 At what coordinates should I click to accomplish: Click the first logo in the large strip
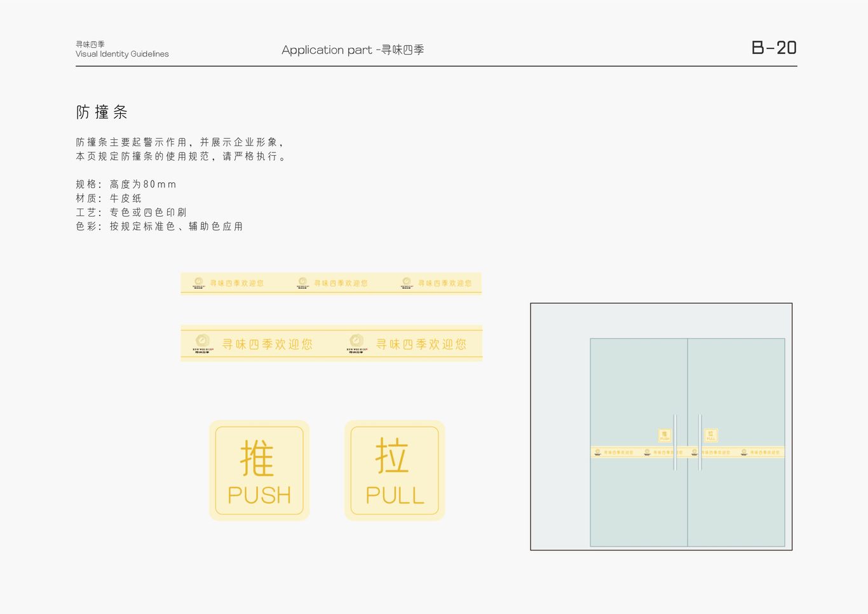(x=202, y=343)
